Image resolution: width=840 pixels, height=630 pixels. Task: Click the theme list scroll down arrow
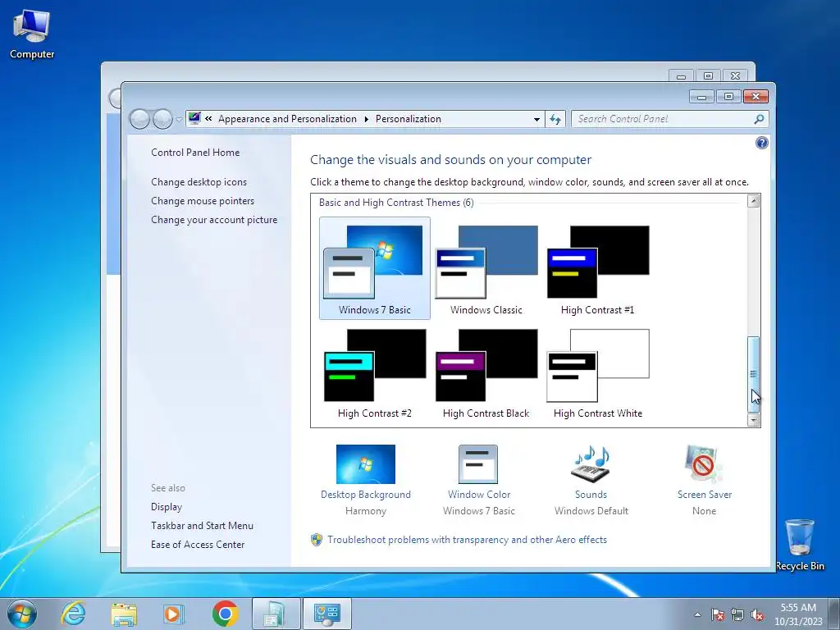[753, 420]
